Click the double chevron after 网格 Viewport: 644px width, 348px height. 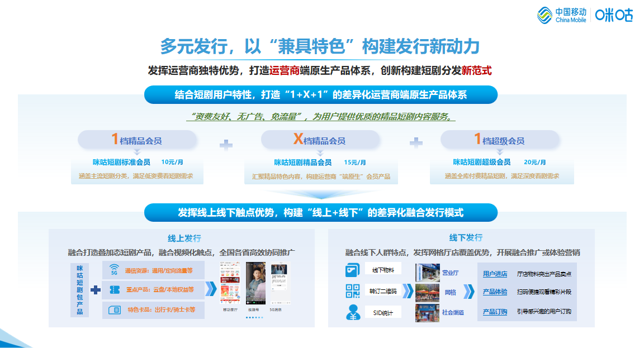(468, 292)
